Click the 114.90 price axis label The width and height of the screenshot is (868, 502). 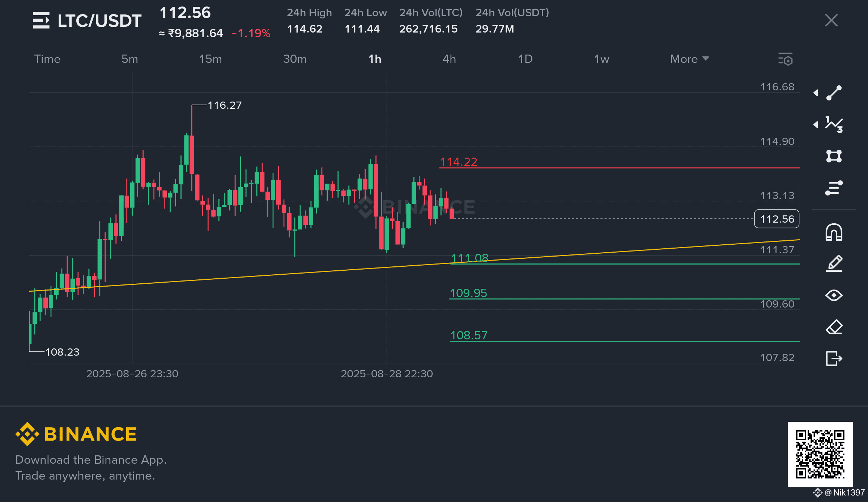tap(777, 141)
